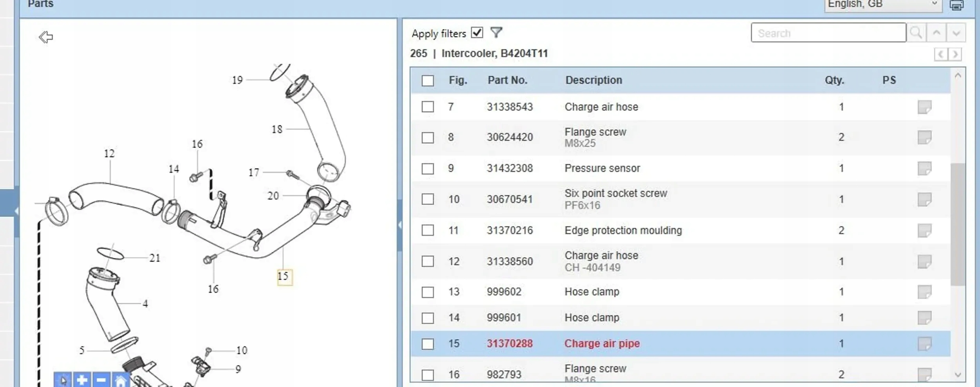Image resolution: width=980 pixels, height=387 pixels.
Task: Click the Fig. column header
Action: pos(458,80)
